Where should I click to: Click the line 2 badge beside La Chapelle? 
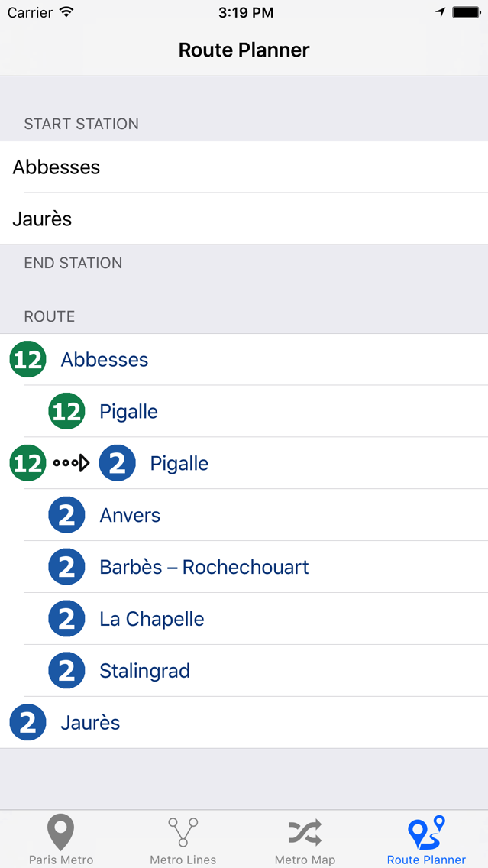[x=66, y=620]
